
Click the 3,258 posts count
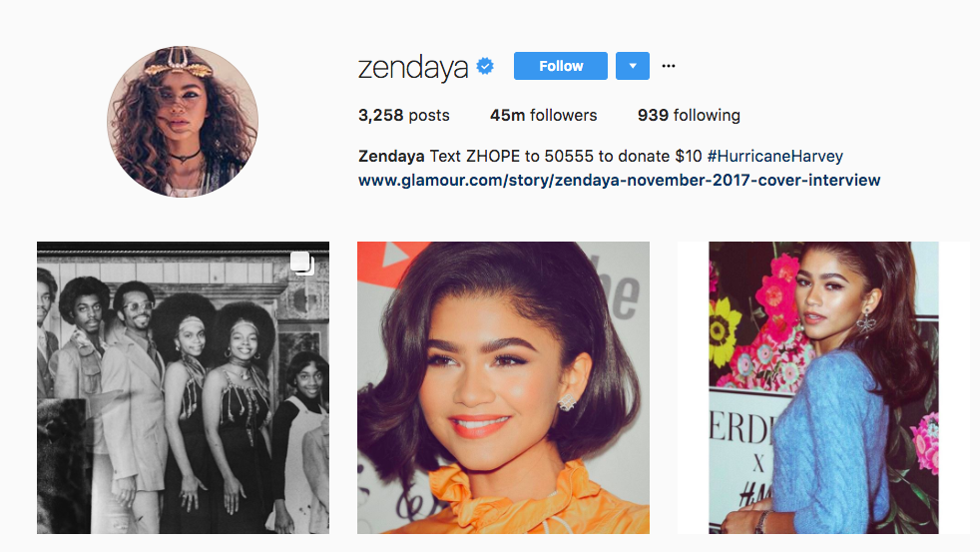[x=404, y=115]
